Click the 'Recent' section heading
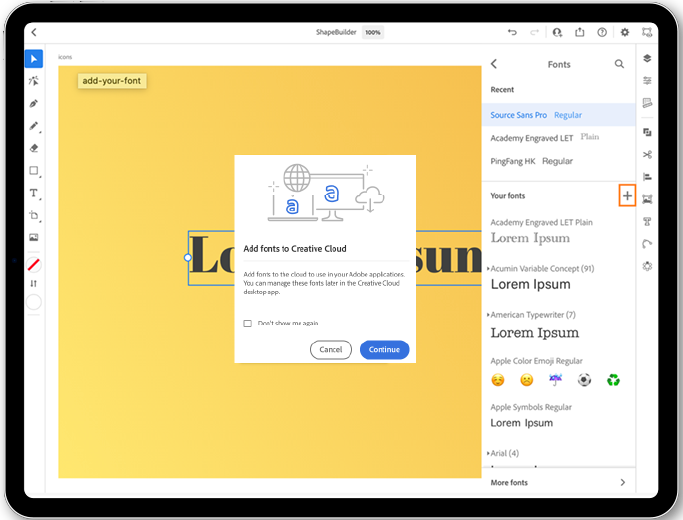 click(502, 90)
